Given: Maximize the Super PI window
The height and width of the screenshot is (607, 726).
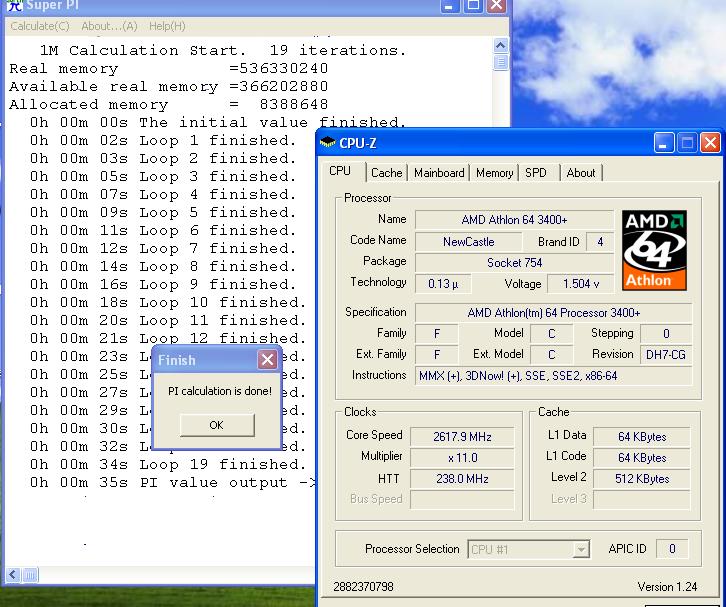Looking at the screenshot, I should (x=473, y=5).
